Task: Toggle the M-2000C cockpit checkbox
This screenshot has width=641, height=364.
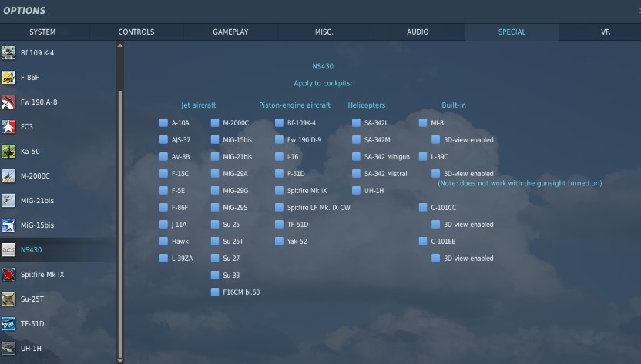Action: 215,122
